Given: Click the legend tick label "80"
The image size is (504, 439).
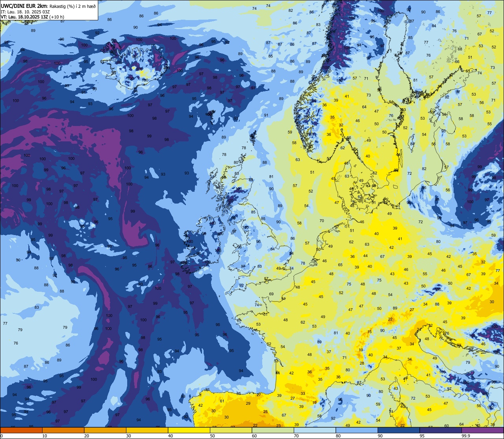Looking at the screenshot, I should click(338, 436).
